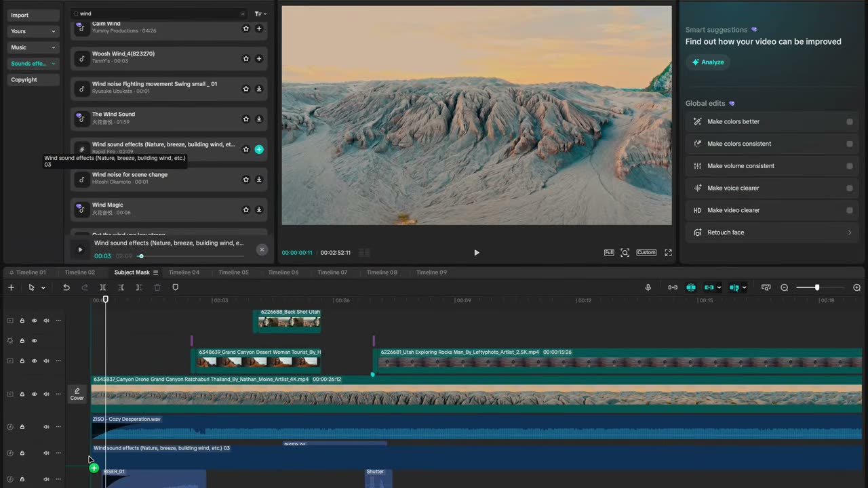Enable Make video clearer
The width and height of the screenshot is (868, 488).
point(849,210)
